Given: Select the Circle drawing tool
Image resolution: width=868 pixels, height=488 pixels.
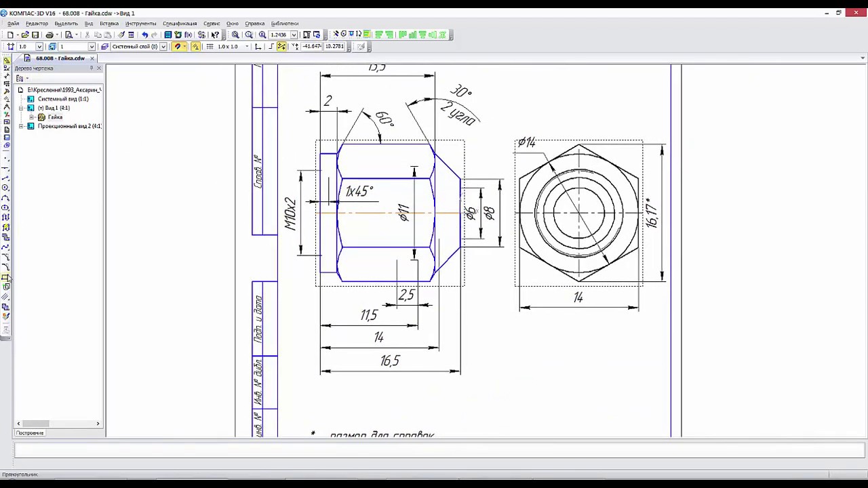Looking at the screenshot, I should click(x=5, y=188).
